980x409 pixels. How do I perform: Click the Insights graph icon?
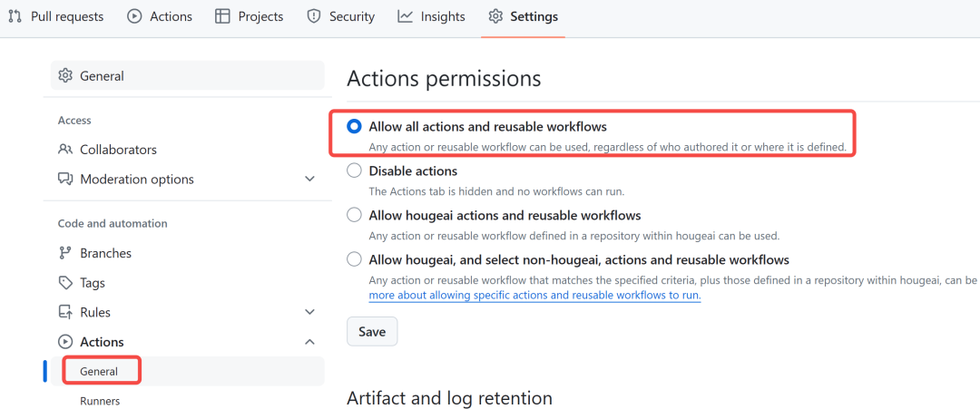406,16
